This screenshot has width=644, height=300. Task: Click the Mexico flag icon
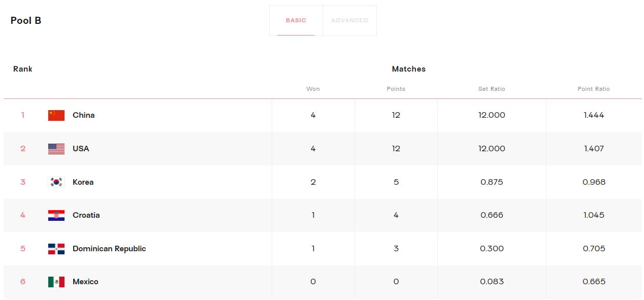click(x=56, y=282)
